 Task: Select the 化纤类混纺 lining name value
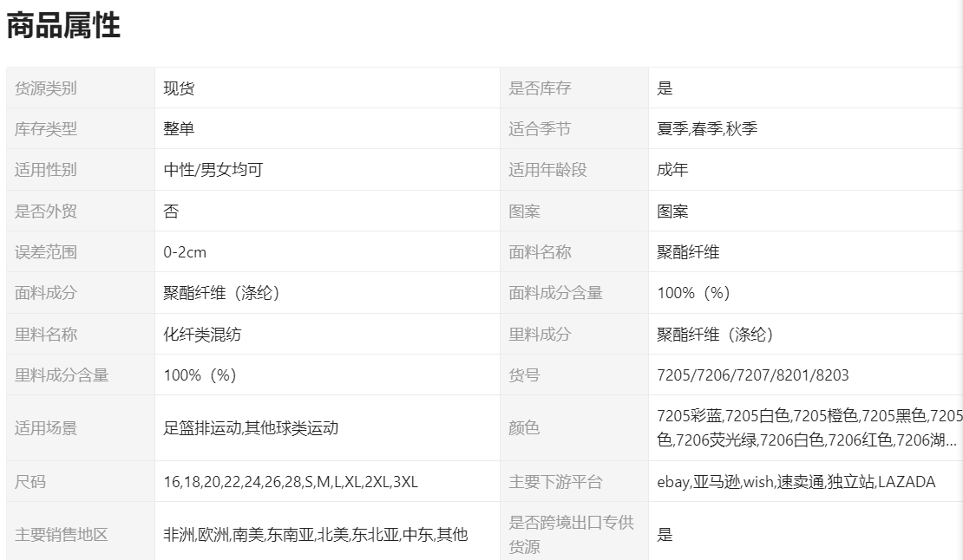(202, 335)
